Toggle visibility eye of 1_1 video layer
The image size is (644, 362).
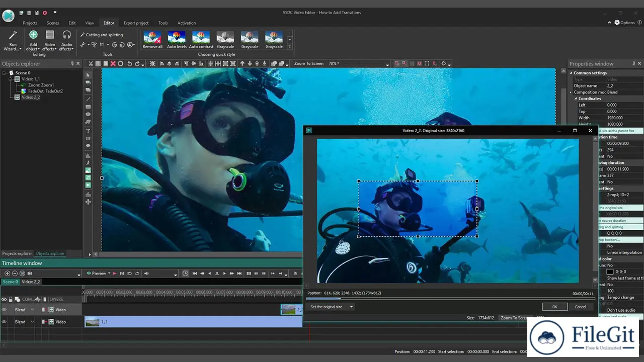pos(4,322)
